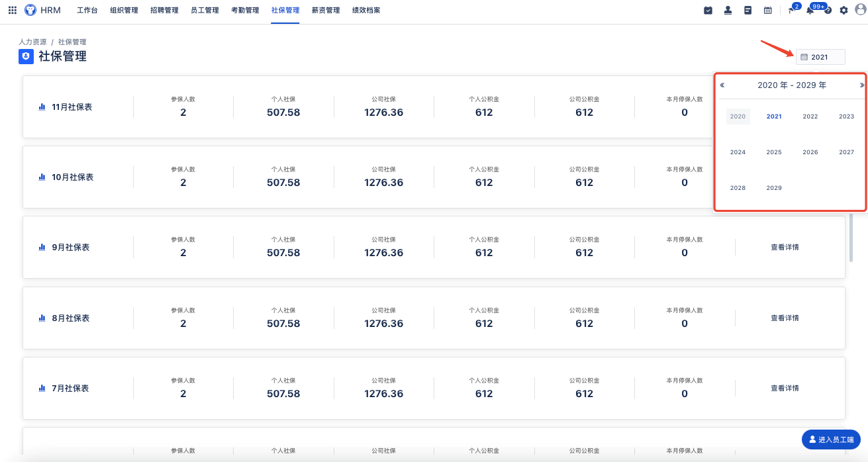Viewport: 868px width, 462px height.
Task: Select year 2021 in picker
Action: pos(774,116)
